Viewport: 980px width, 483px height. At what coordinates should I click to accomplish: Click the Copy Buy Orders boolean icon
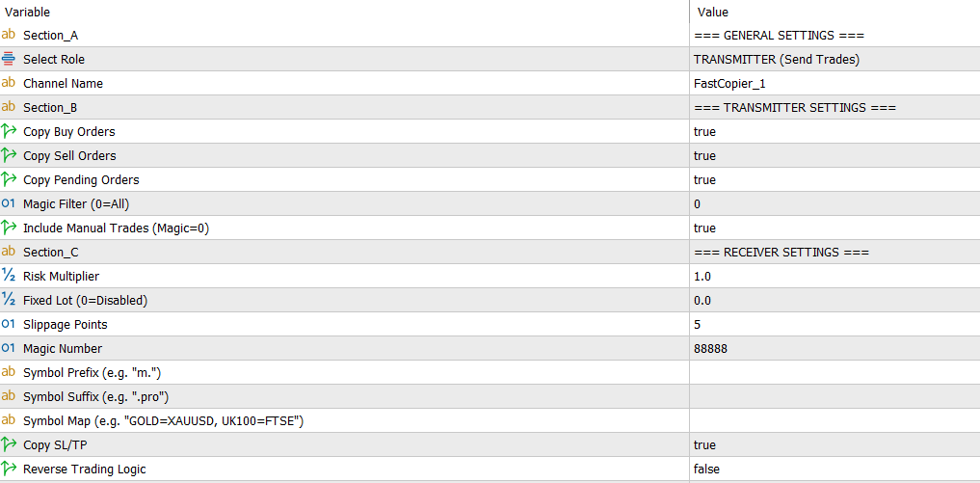(x=9, y=132)
